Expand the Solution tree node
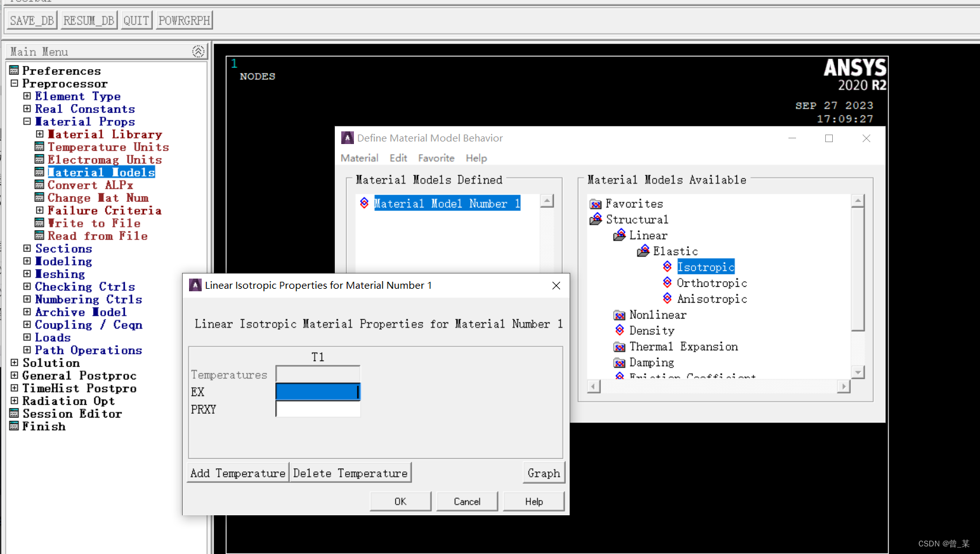This screenshot has width=980, height=554. coord(15,362)
